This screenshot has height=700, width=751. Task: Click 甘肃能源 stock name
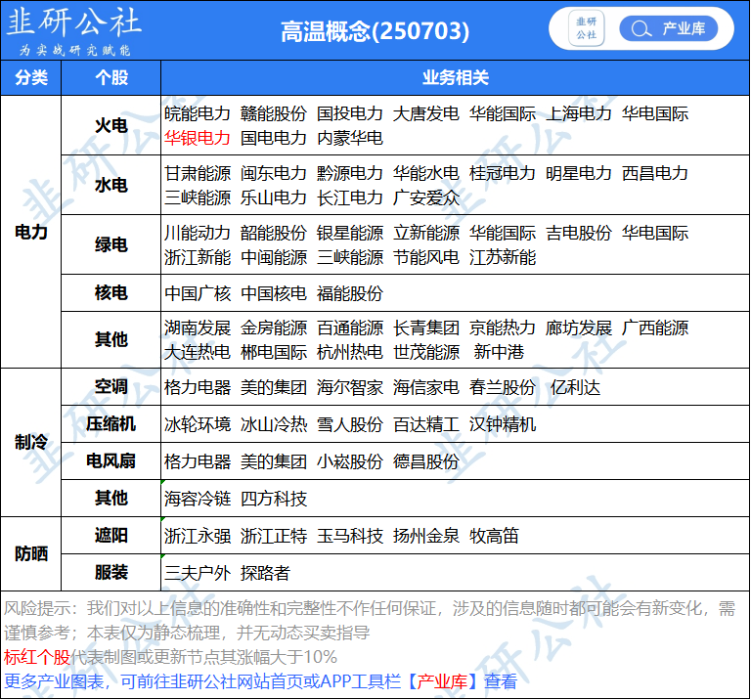point(198,173)
